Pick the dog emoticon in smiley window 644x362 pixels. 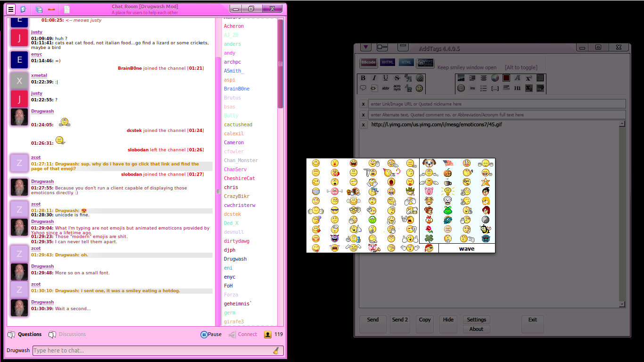coord(429,163)
